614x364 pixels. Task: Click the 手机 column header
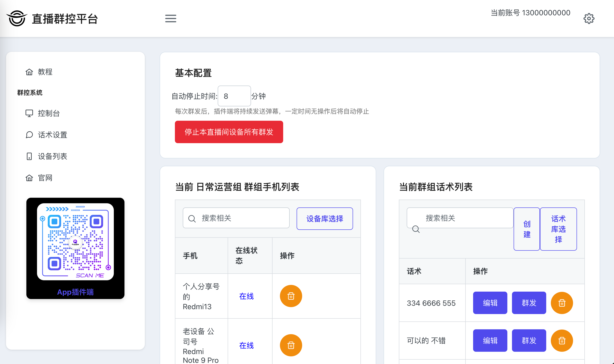click(x=202, y=255)
